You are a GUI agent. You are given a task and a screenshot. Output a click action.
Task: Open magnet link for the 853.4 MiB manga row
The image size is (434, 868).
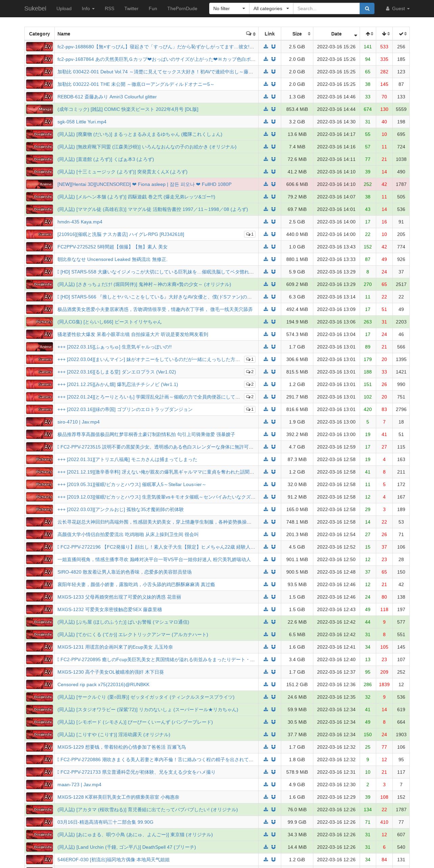pos(273,109)
